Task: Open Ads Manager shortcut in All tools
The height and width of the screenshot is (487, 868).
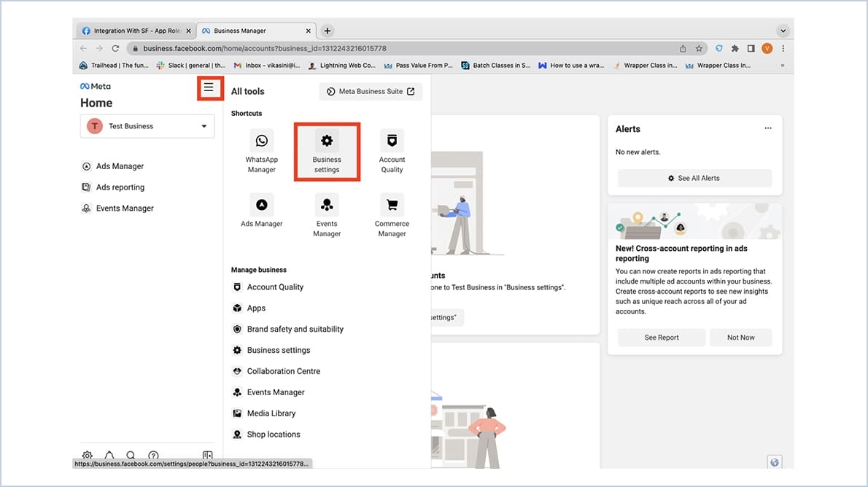Action: click(x=262, y=211)
